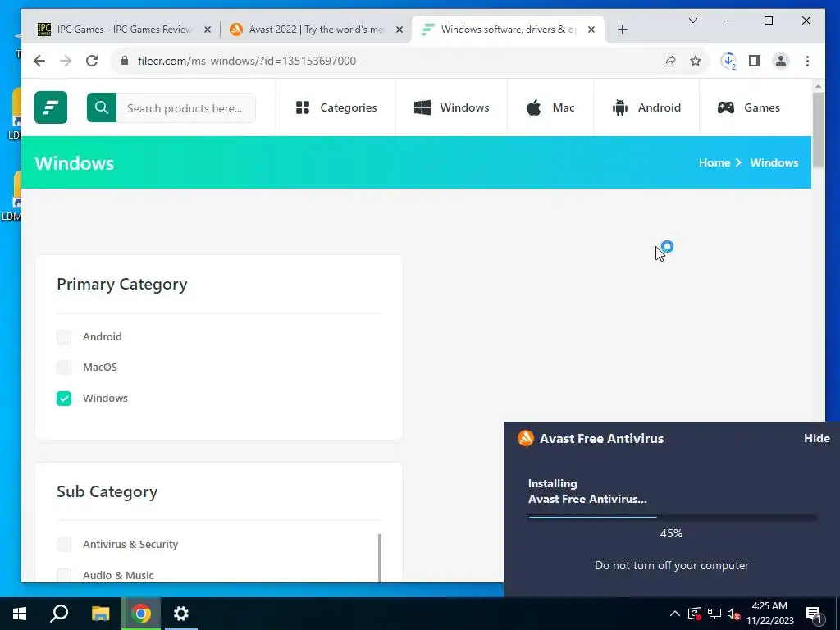
Task: Click the Home breadcrumb link
Action: coord(714,163)
